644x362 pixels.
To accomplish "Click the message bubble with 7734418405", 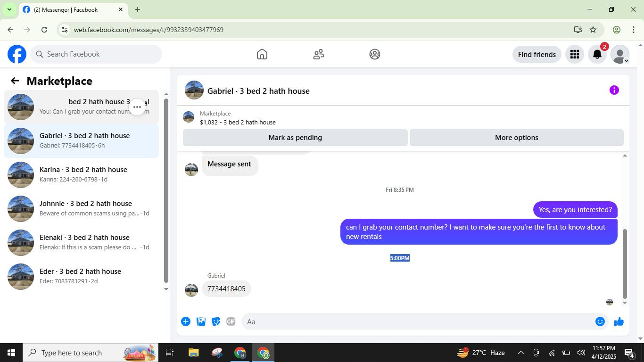I will 226,289.
